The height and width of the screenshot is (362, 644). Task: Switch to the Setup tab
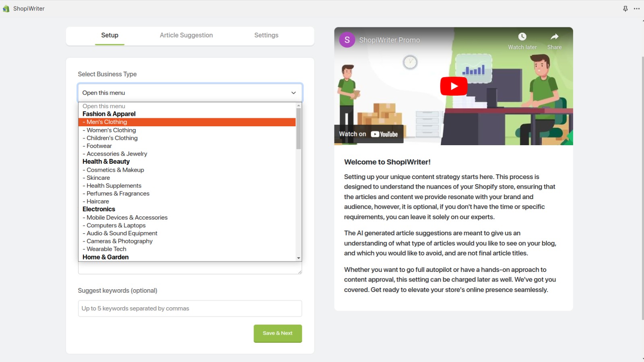109,35
